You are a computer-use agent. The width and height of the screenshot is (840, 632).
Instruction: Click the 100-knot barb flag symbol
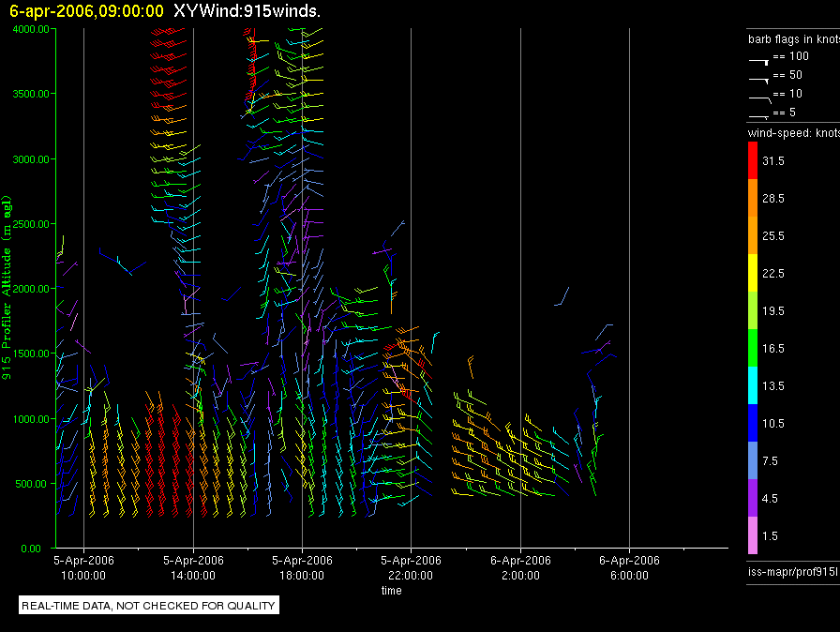pyautogui.click(x=759, y=60)
